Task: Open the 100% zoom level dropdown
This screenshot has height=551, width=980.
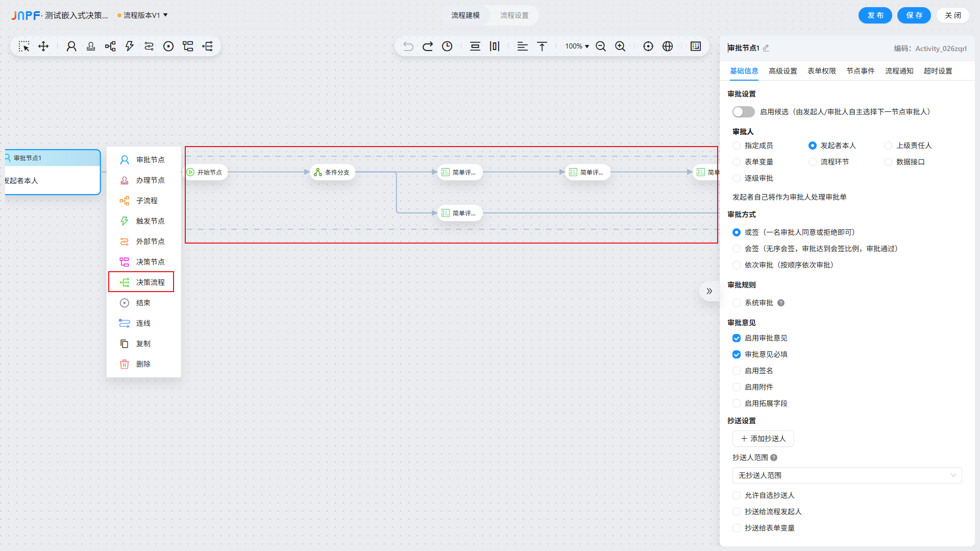Action: 577,46
